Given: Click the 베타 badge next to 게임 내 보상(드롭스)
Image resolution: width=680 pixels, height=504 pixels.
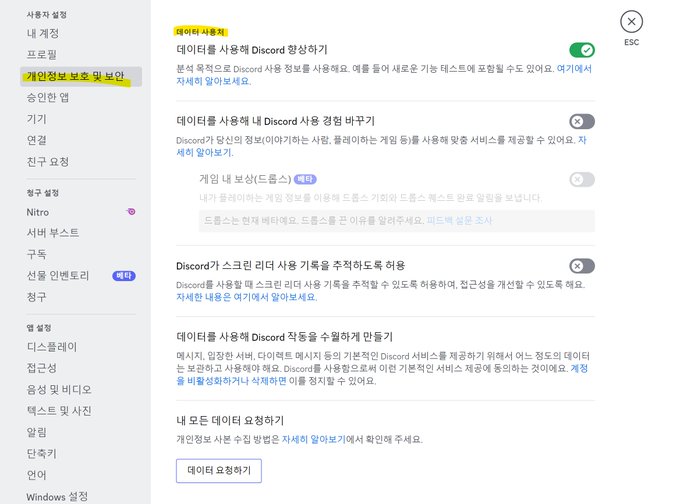Looking at the screenshot, I should 305,179.
